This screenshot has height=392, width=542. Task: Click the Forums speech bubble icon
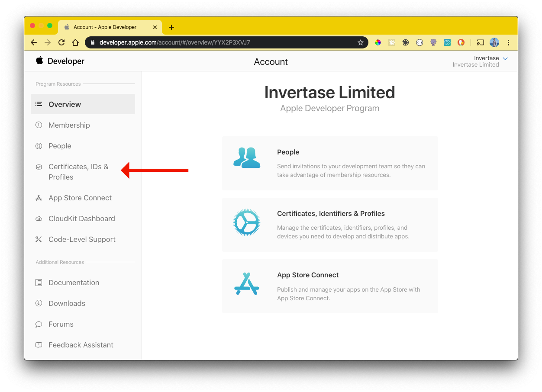point(39,324)
